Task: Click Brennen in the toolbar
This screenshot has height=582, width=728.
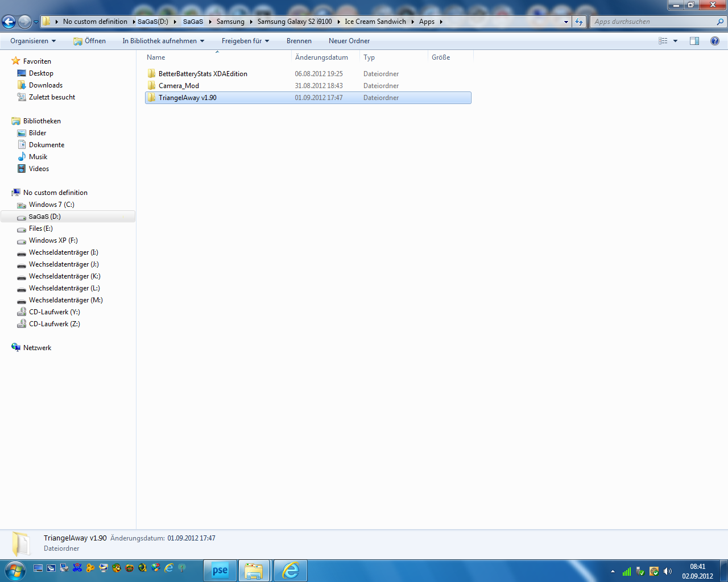Action: click(x=299, y=41)
